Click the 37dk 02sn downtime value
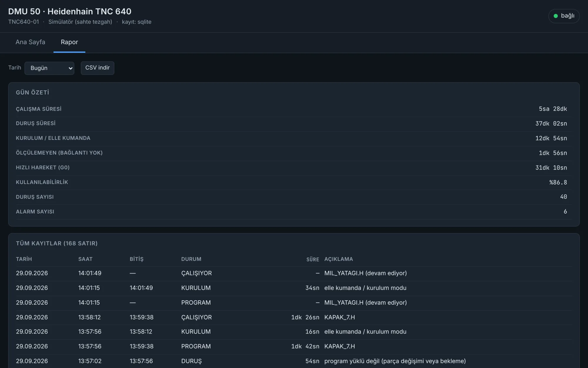This screenshot has height=368, width=588. (x=551, y=124)
